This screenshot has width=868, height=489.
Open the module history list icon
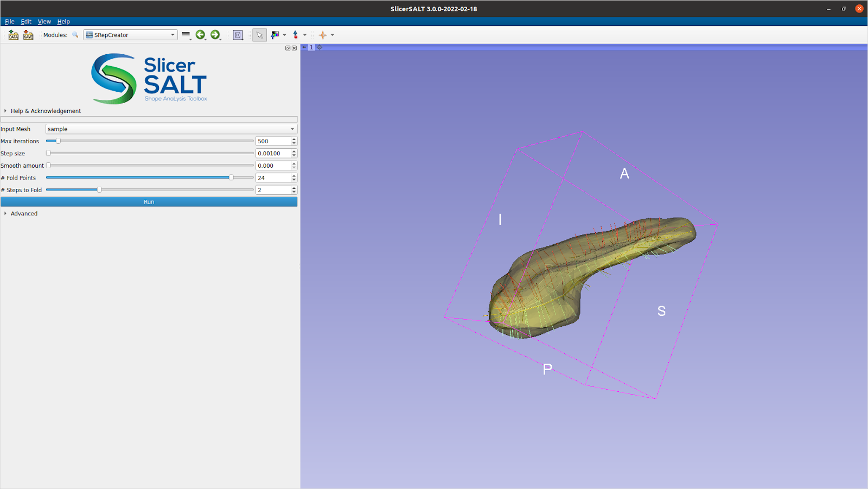click(x=186, y=35)
